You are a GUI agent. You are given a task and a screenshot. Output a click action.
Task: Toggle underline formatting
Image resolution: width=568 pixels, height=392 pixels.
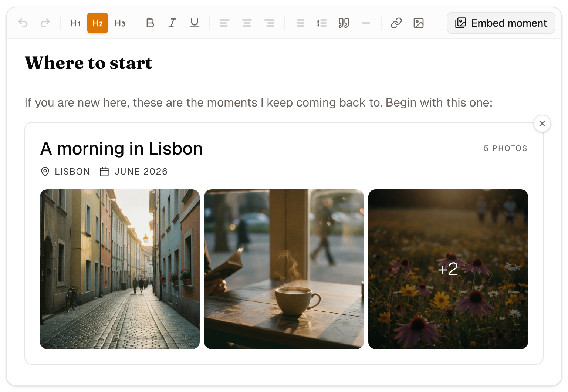195,23
